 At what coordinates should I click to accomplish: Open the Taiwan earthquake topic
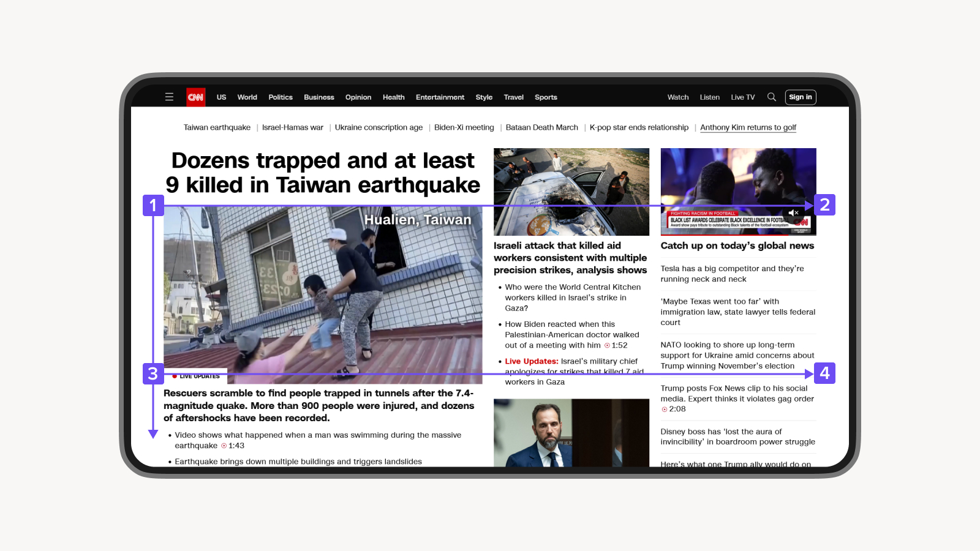pos(217,127)
